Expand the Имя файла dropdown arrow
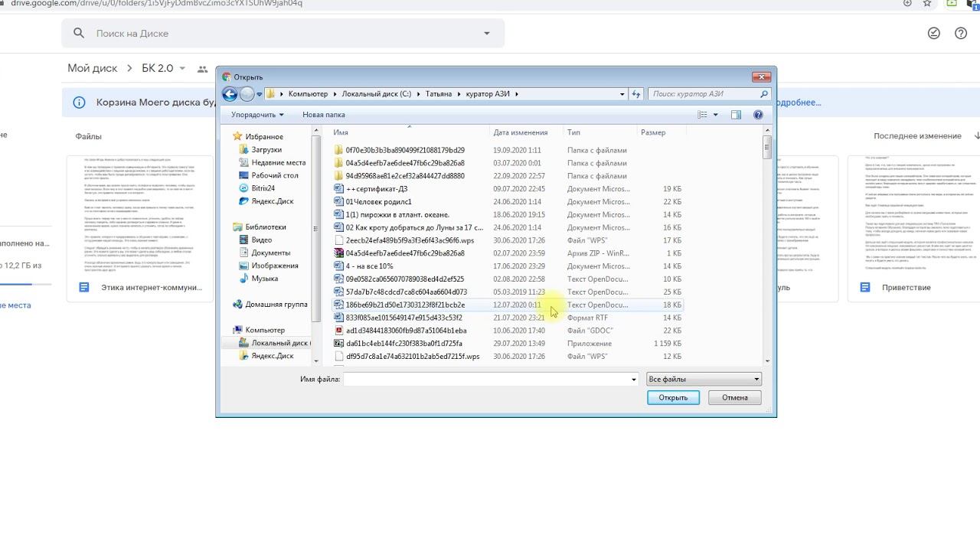This screenshot has width=980, height=551. [633, 380]
